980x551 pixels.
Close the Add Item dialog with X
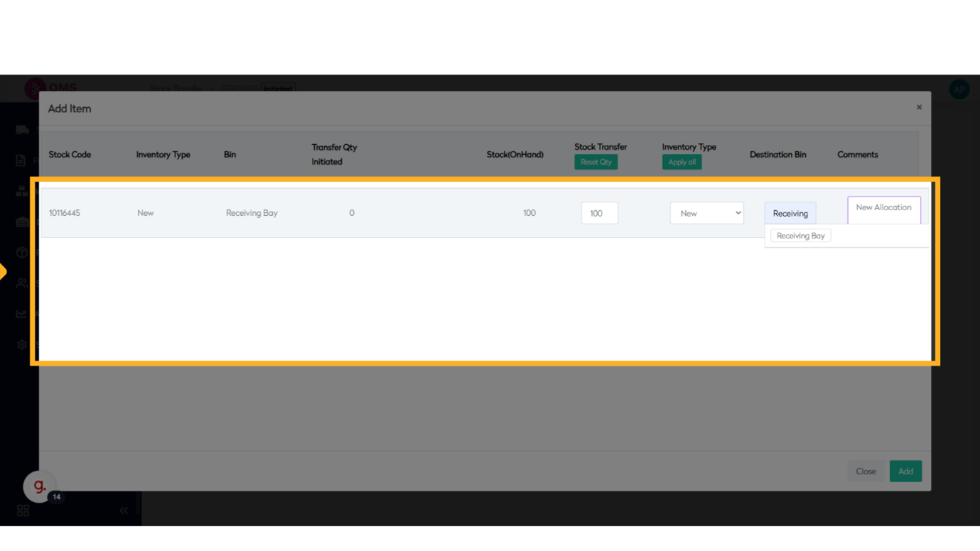coord(919,107)
